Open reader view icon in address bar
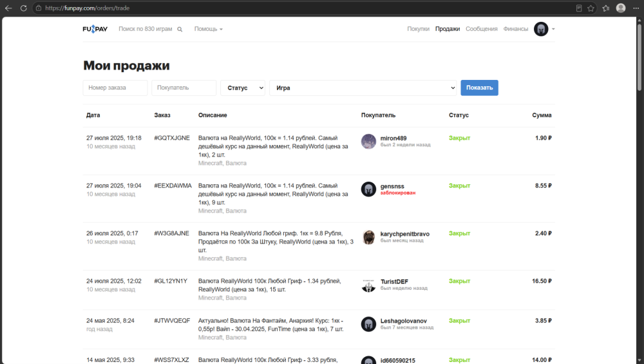The image size is (644, 364). tap(579, 8)
